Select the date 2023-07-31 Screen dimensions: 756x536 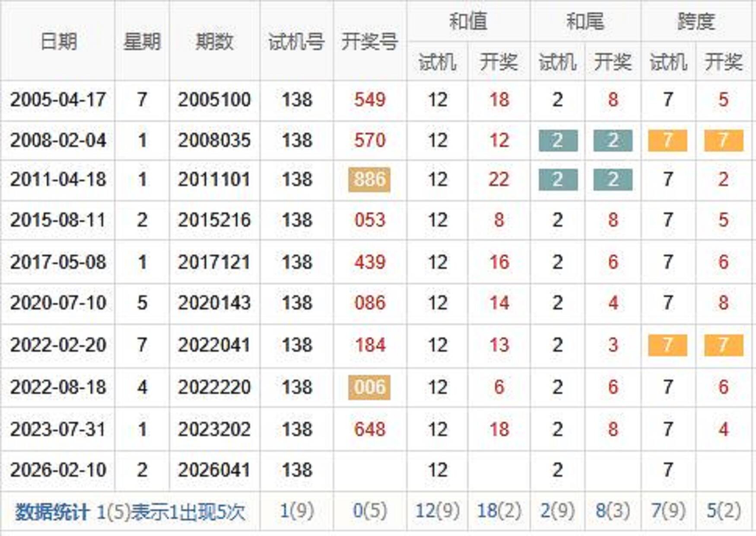click(x=58, y=429)
